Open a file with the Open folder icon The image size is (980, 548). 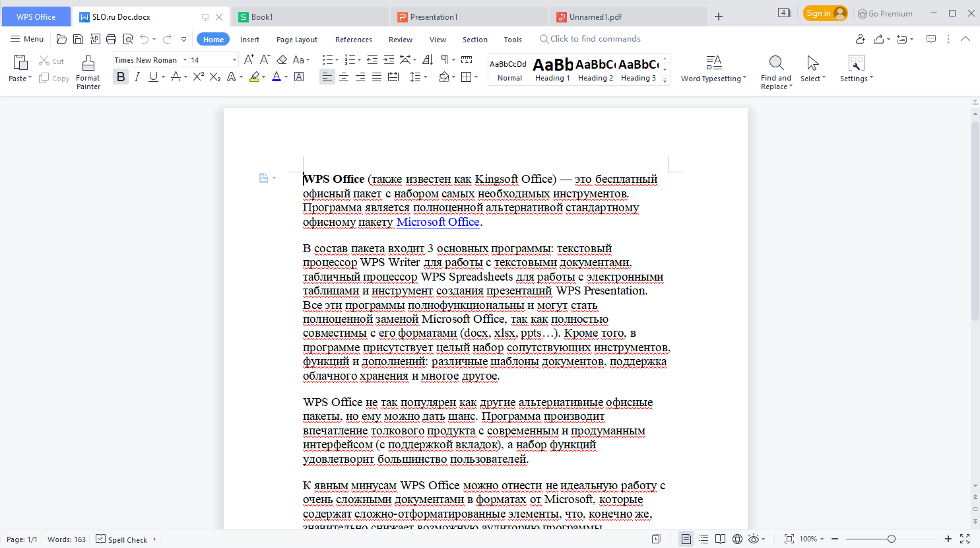click(62, 39)
